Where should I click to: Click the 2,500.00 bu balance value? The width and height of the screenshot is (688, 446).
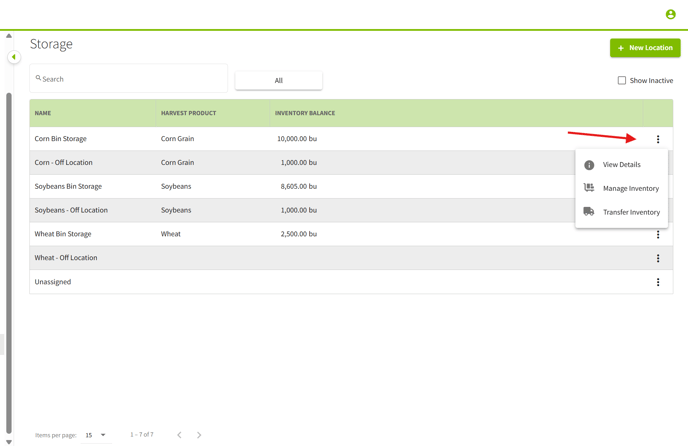coord(299,234)
